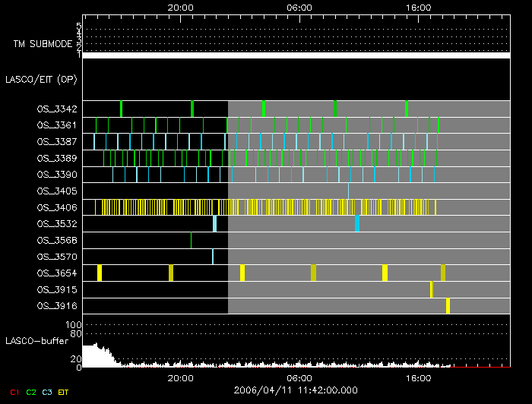Click the cyan block in OS_3532 gray region
The image size is (532, 404).
coord(357,223)
